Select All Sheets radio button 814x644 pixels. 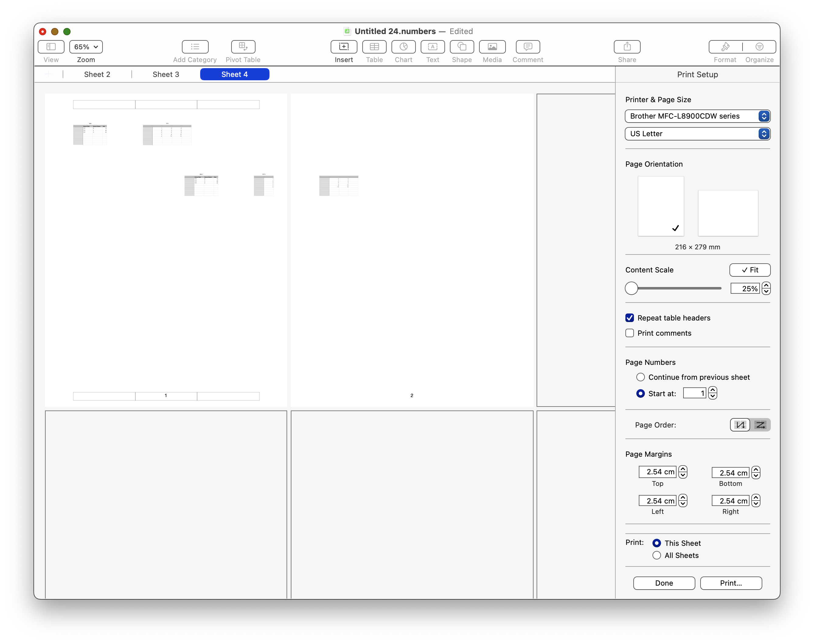pos(656,556)
